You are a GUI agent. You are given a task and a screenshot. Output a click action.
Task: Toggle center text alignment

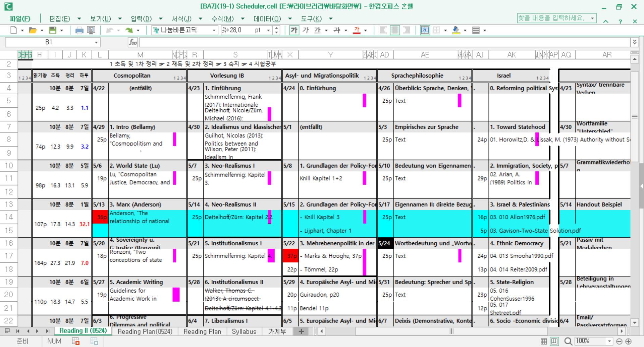[x=395, y=30]
